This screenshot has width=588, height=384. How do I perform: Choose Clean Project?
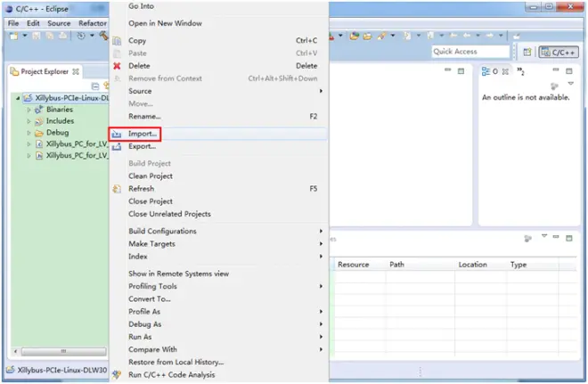click(219, 176)
